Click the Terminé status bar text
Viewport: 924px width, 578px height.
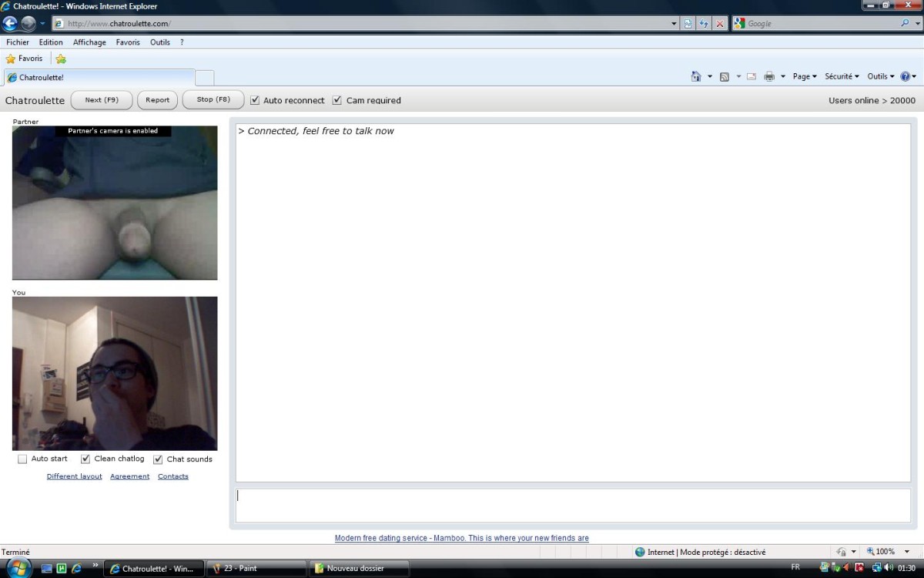[x=15, y=552]
